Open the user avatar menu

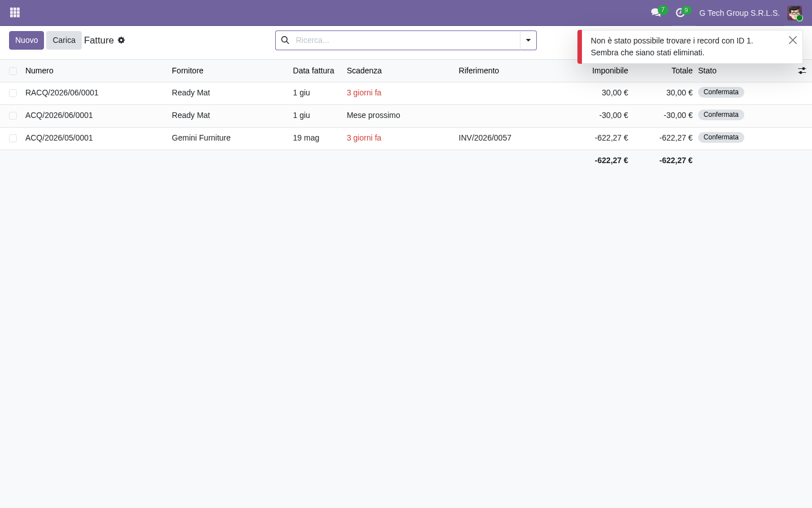tap(795, 13)
